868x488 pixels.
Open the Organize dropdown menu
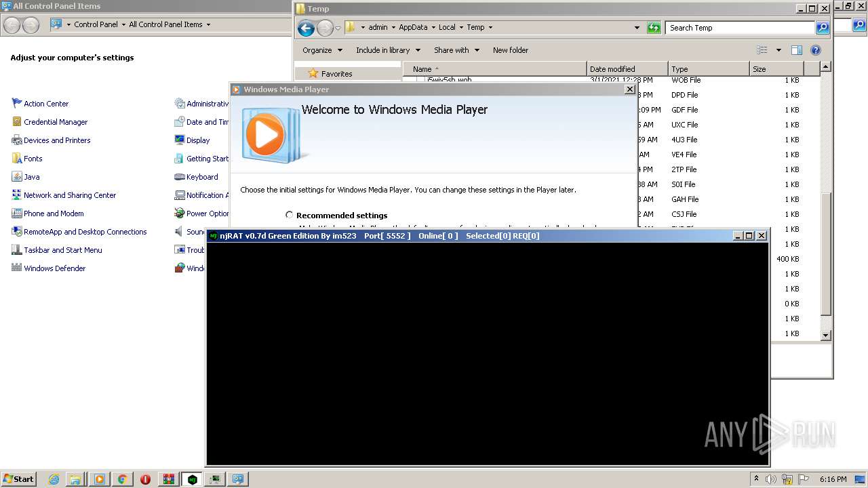pos(322,50)
